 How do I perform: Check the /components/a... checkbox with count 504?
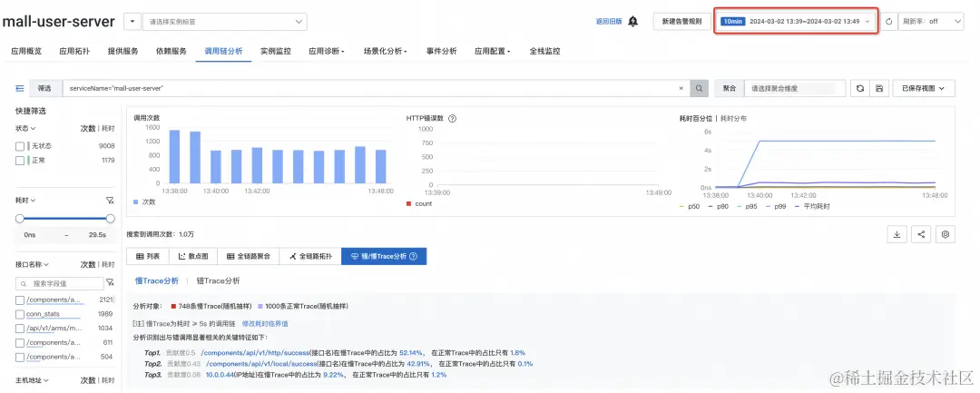click(20, 357)
